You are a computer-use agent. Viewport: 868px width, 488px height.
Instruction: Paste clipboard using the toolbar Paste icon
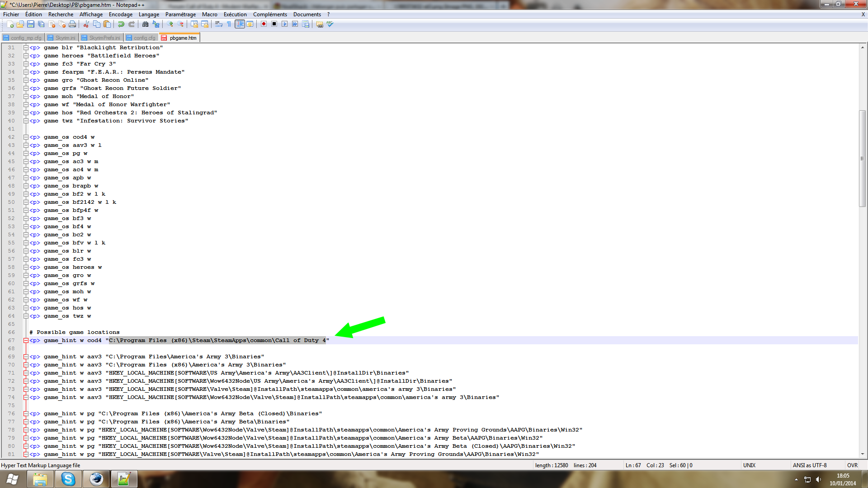click(107, 24)
